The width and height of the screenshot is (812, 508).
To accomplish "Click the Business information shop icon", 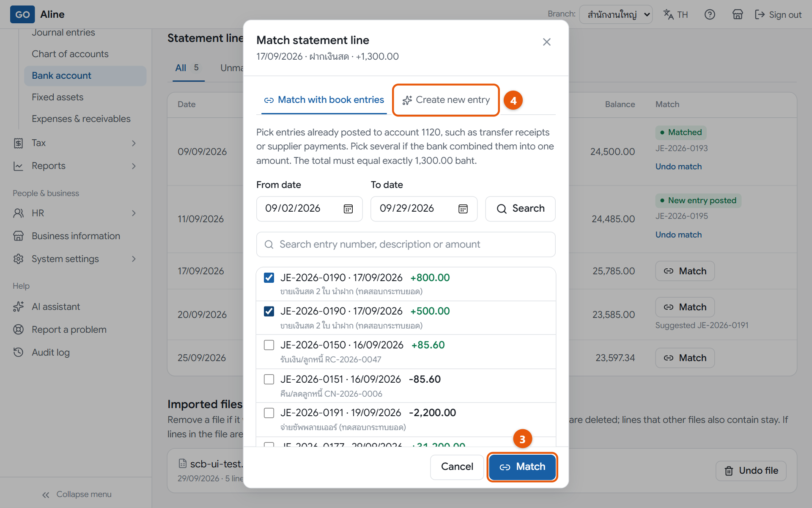I will (x=18, y=236).
